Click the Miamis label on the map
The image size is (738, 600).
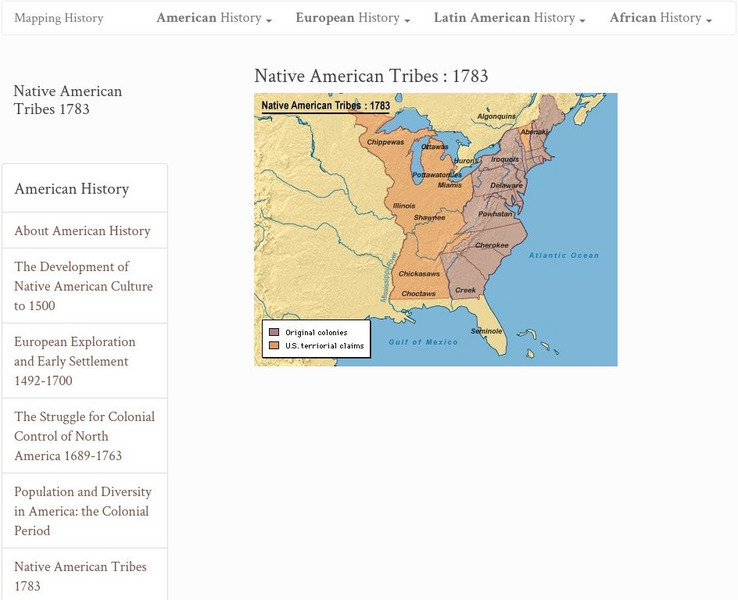450,185
